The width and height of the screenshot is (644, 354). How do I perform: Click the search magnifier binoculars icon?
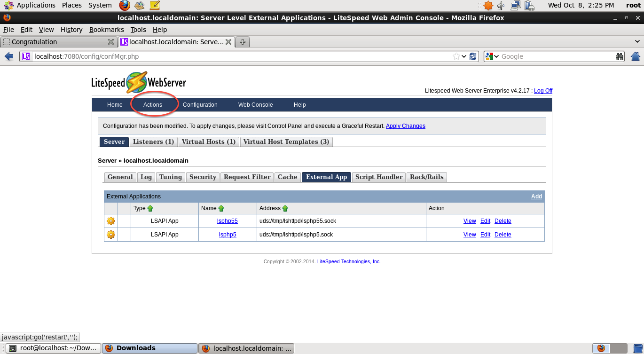click(x=620, y=56)
